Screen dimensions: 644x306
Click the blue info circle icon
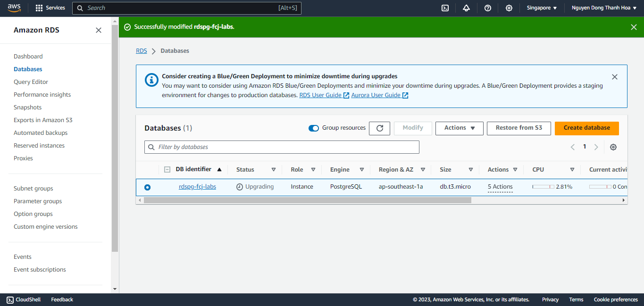[151, 80]
